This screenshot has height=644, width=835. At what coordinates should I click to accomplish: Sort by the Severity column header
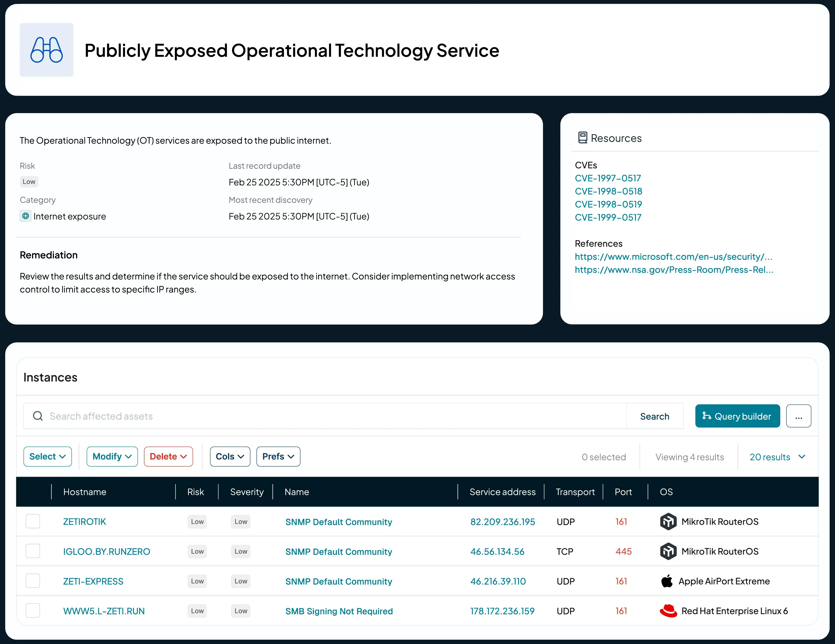(x=247, y=492)
